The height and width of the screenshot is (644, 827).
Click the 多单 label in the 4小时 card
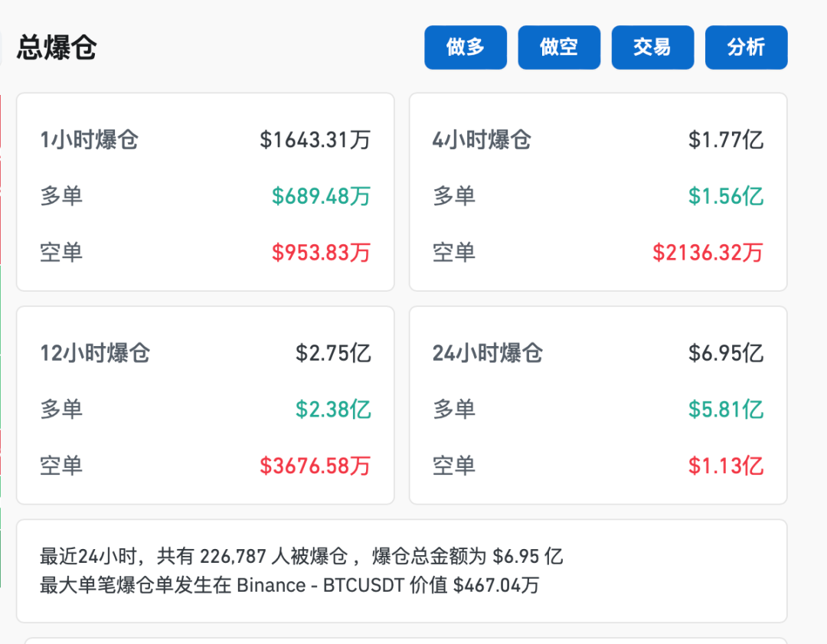coord(453,196)
